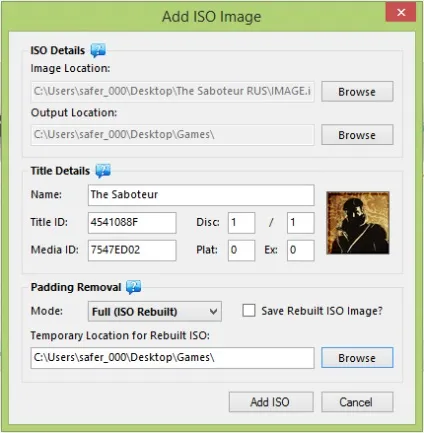Select the Media ID field 7547ED02
This screenshot has height=433, width=424.
(x=132, y=250)
